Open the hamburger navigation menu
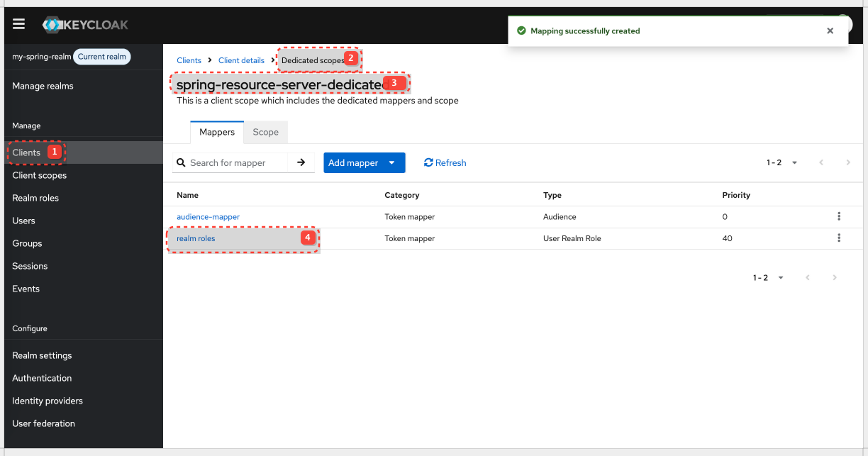868x456 pixels. coord(18,23)
